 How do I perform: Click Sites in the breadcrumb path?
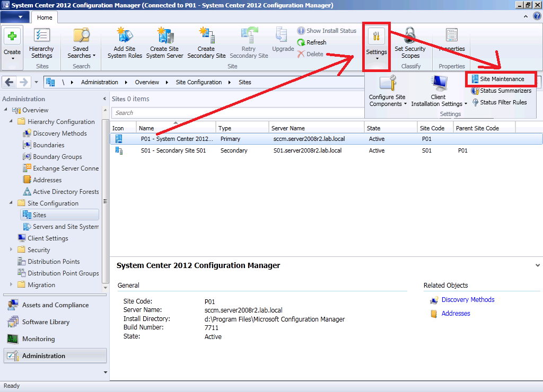pyautogui.click(x=244, y=82)
